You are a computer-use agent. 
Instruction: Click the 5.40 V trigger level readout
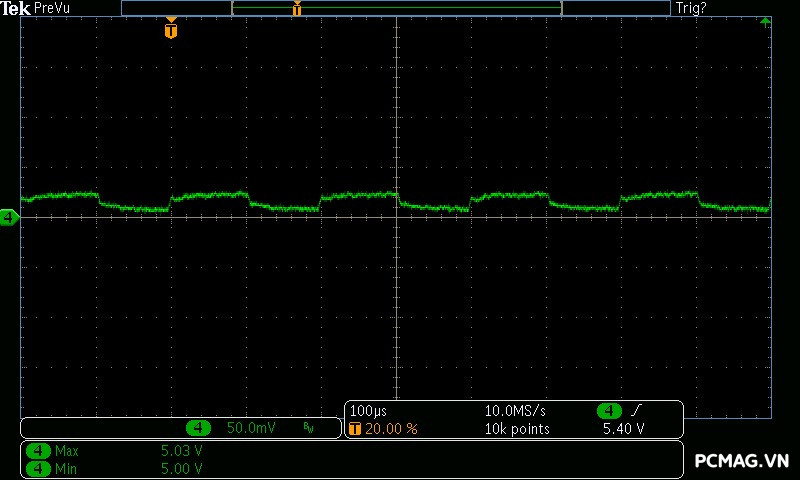point(623,428)
